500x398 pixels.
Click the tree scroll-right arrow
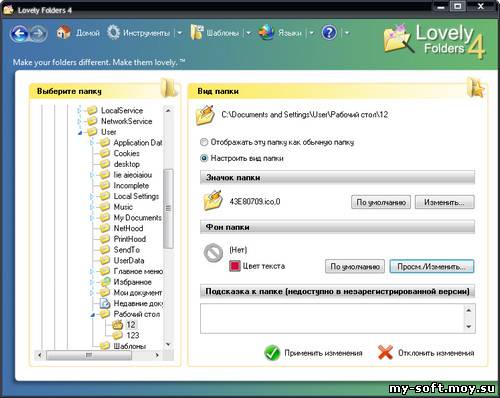[157, 355]
